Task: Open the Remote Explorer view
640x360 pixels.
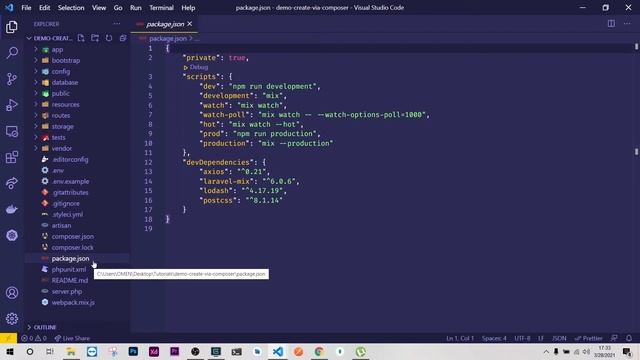Action: (x=12, y=131)
